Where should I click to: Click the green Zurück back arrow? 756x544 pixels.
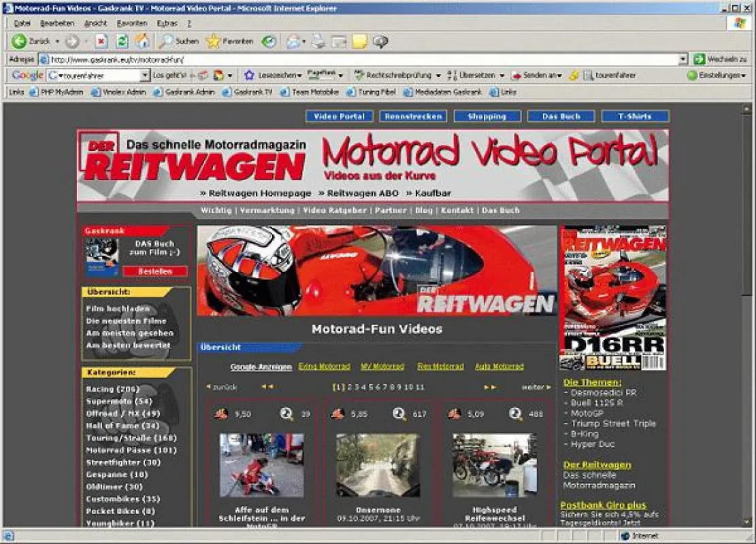19,41
